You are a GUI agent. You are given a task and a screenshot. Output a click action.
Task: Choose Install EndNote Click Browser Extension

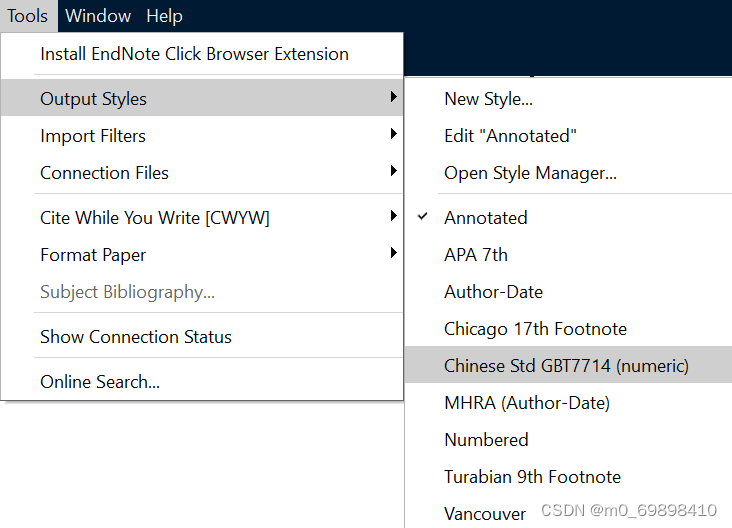click(202, 54)
